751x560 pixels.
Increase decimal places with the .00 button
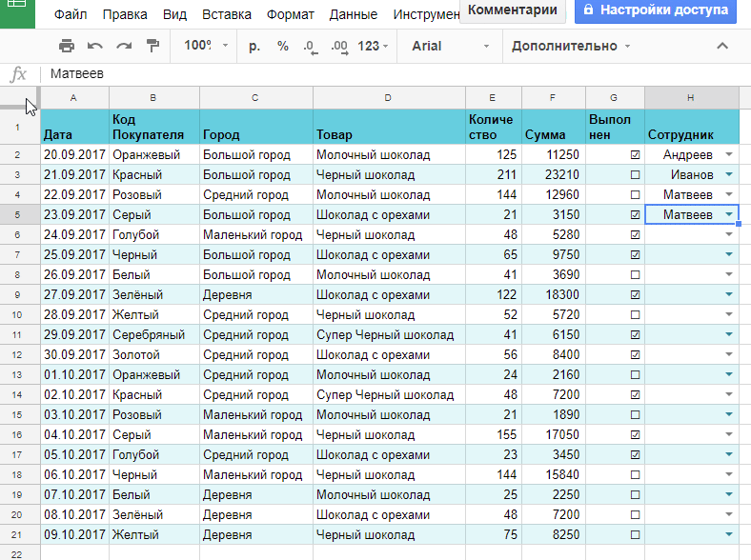339,47
